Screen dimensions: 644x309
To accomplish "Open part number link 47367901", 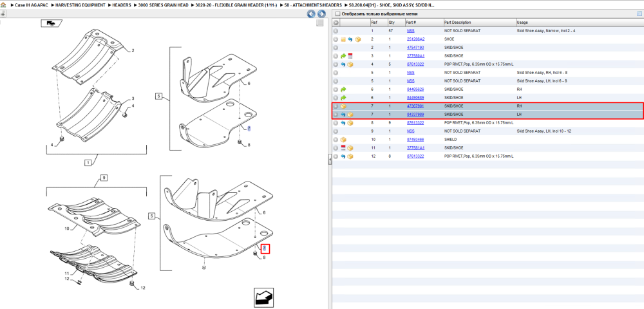I will coord(415,106).
